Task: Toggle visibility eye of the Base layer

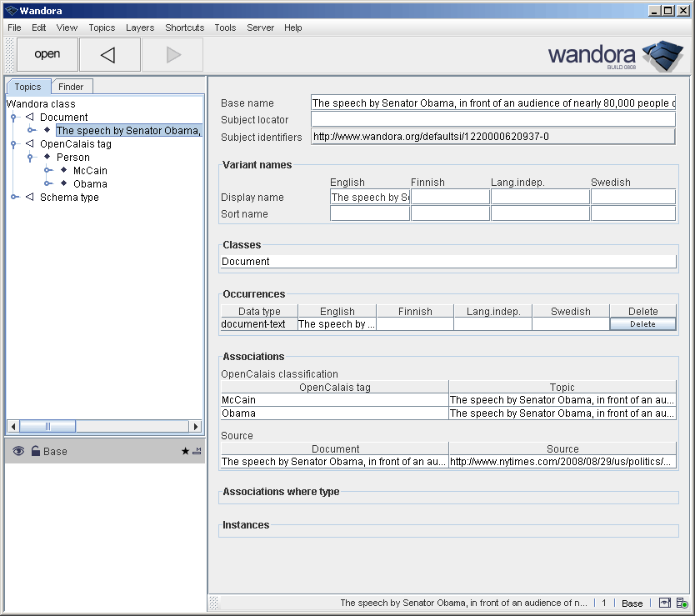Action: point(18,452)
